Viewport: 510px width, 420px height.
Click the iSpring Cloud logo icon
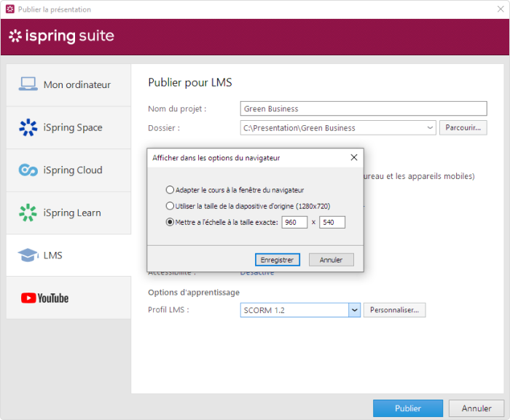[x=28, y=170]
